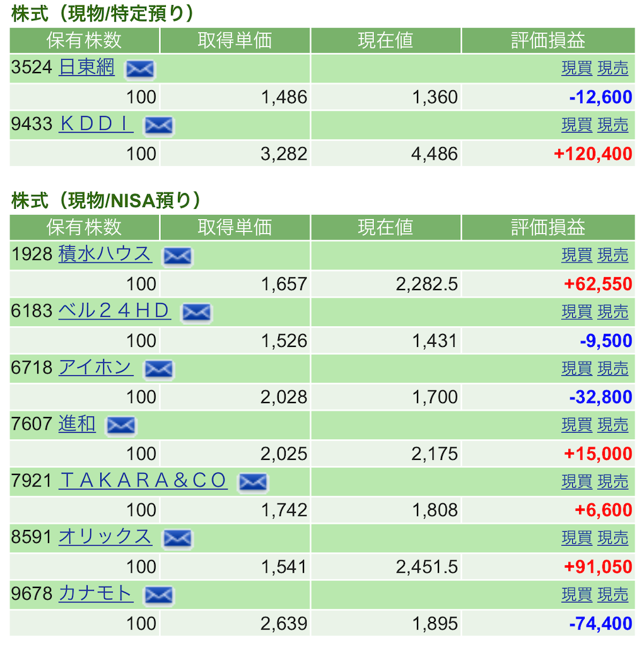Select カナモト loss value -74,400

600,624
